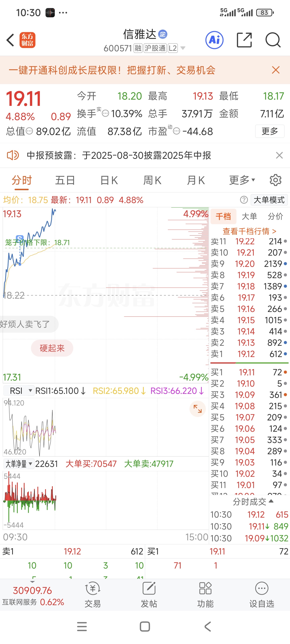Screen dimensions: 290x644
Task: Tap the enterprise badge next to 信雅达
Action: point(163,34)
